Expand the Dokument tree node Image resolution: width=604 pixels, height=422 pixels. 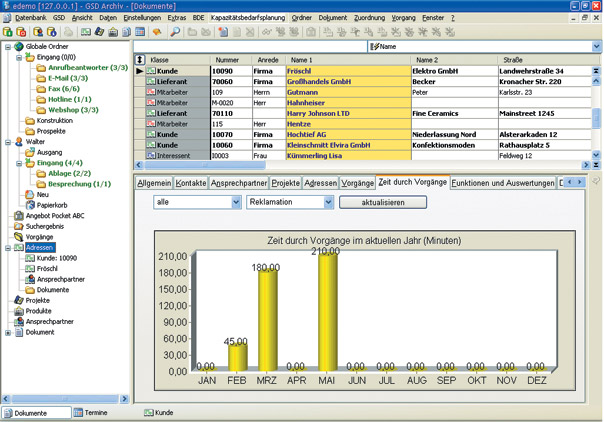8,333
